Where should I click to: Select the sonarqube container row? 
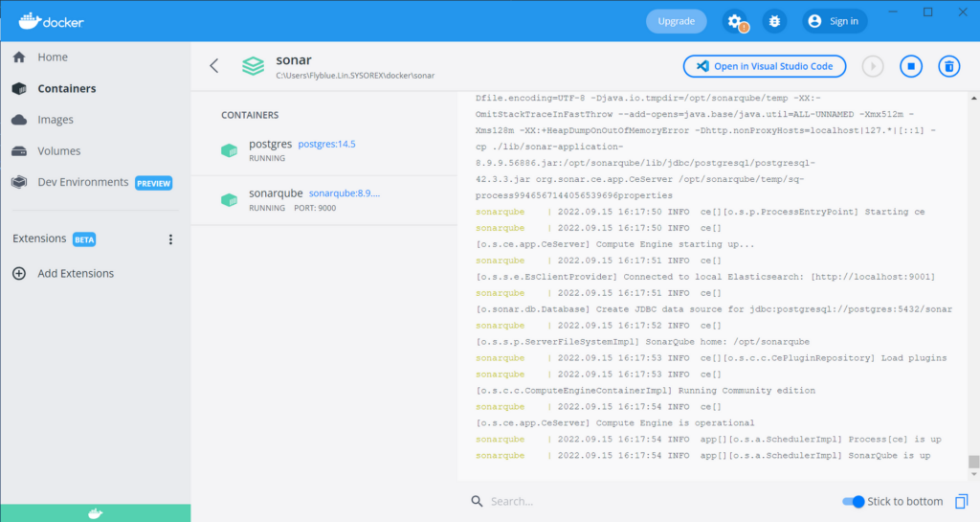pos(324,200)
